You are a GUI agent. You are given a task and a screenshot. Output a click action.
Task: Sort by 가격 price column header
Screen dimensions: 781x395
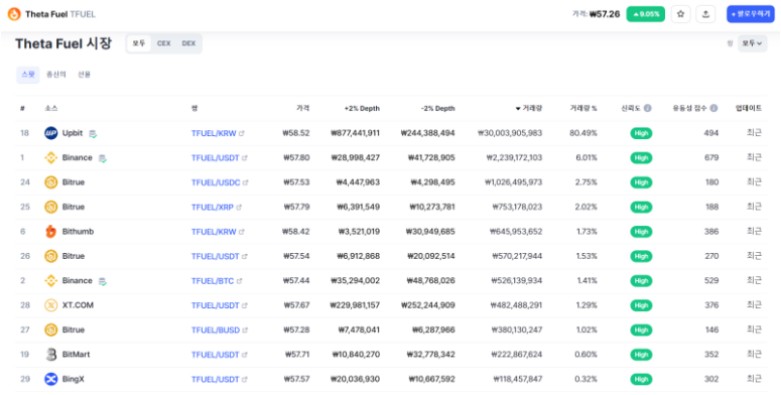coord(303,108)
